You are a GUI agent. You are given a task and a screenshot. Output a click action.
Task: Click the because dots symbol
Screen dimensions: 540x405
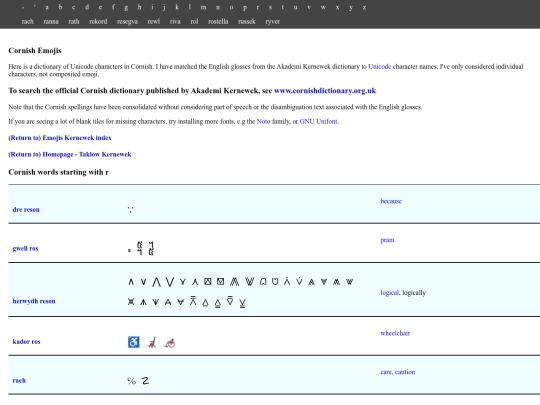click(131, 209)
